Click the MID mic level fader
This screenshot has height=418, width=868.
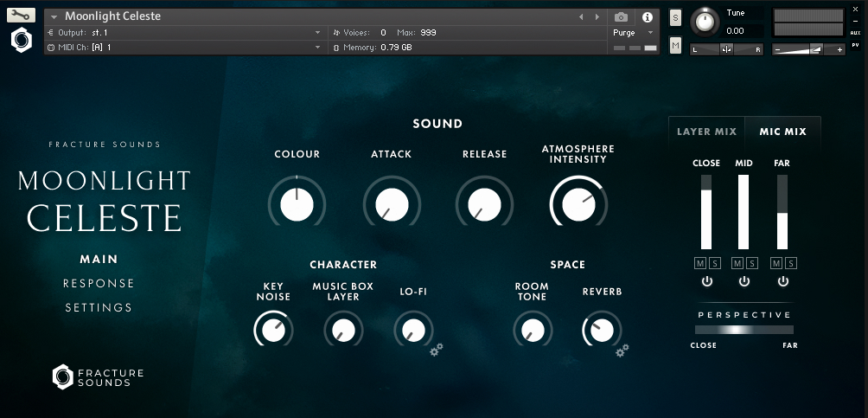click(x=744, y=212)
